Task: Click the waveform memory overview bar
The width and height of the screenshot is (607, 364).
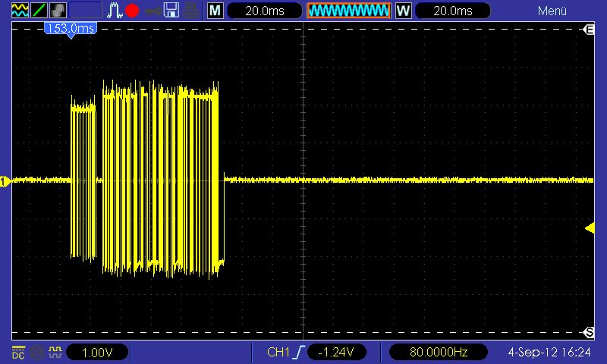Action: (x=349, y=11)
